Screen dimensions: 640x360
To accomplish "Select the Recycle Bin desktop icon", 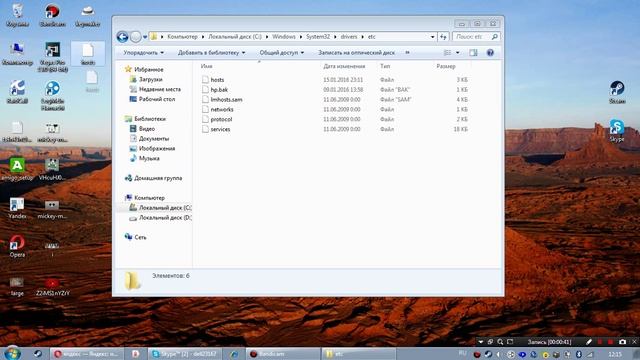I will [18, 16].
